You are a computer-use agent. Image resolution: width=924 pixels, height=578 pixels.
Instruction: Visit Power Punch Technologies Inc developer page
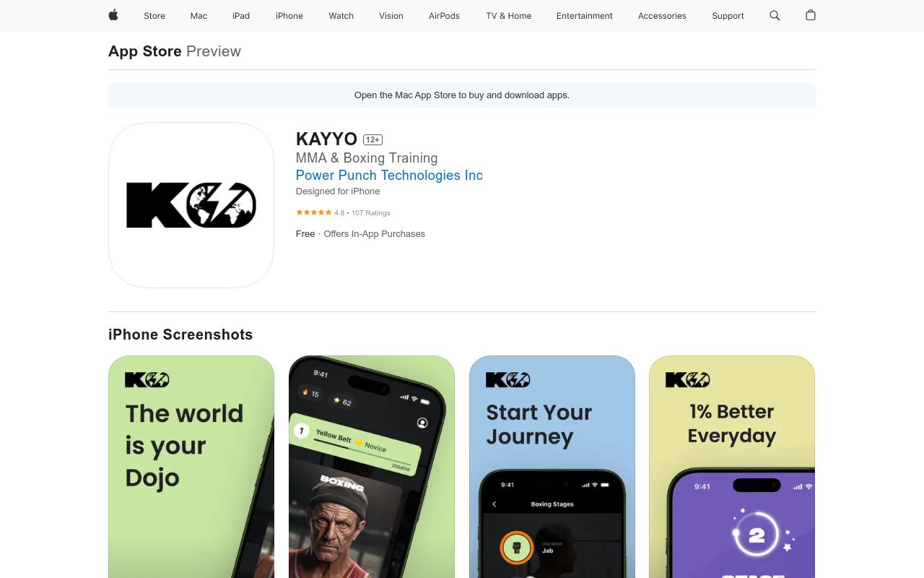[389, 175]
